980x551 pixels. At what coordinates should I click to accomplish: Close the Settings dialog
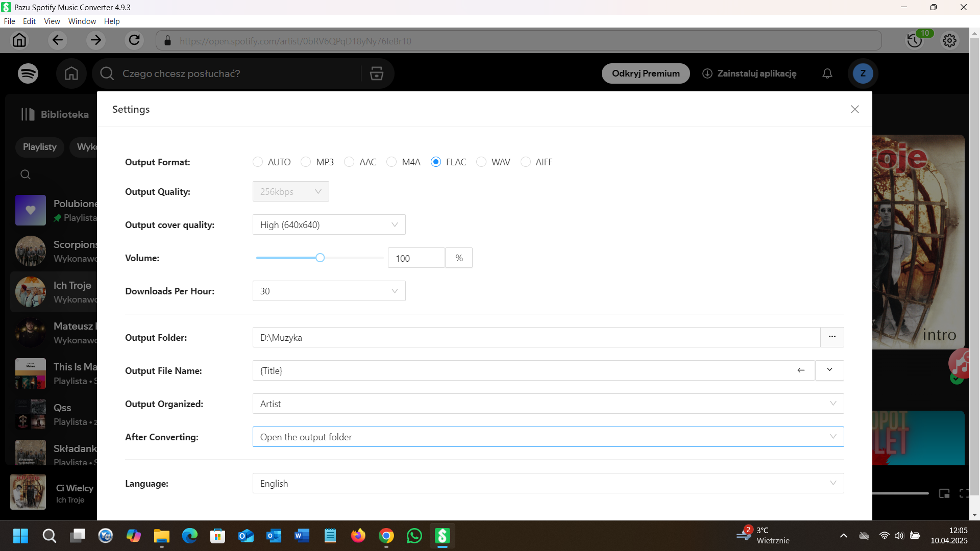(855, 109)
